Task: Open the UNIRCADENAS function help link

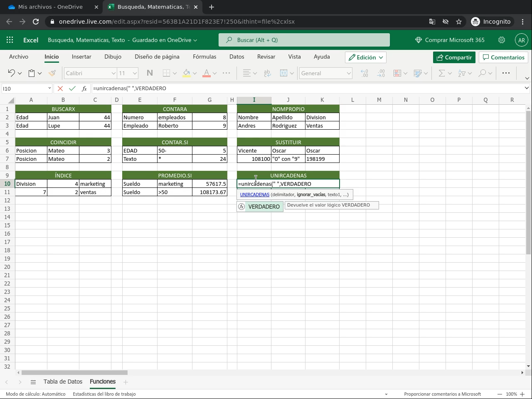Action: point(254,195)
